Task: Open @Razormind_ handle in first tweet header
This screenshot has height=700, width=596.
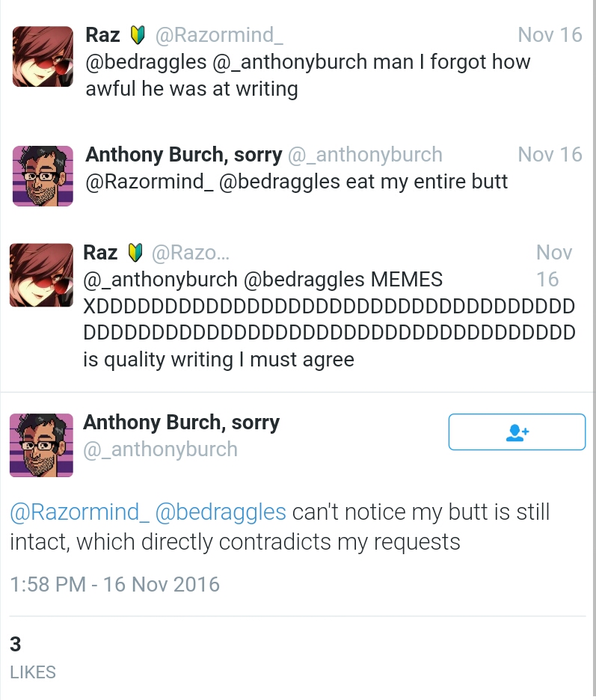Action: click(219, 35)
